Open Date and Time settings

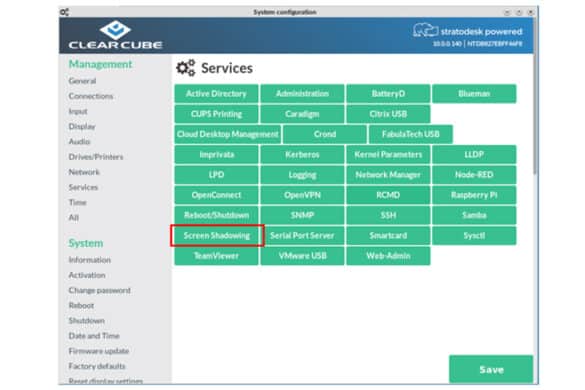point(94,336)
